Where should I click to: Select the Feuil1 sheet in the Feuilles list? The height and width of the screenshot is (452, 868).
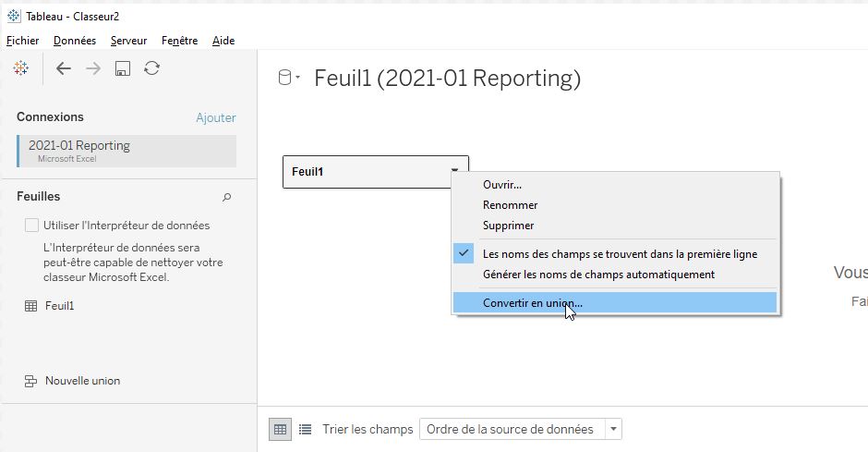click(x=60, y=306)
